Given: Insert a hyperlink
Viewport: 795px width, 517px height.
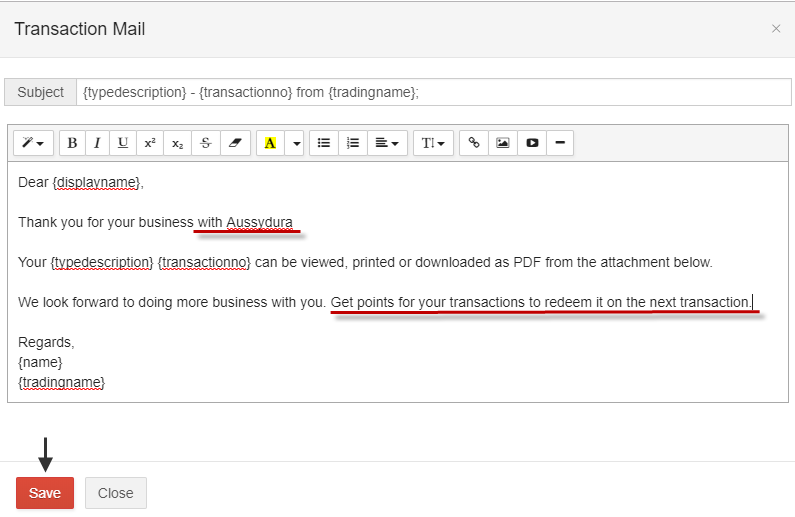Looking at the screenshot, I should [x=474, y=143].
